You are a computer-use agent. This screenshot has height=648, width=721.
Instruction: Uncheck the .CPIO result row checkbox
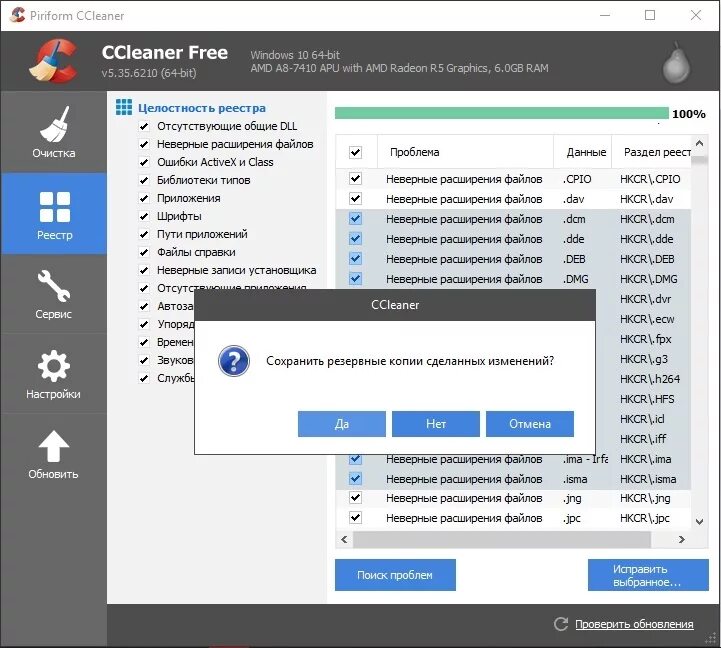[x=355, y=178]
